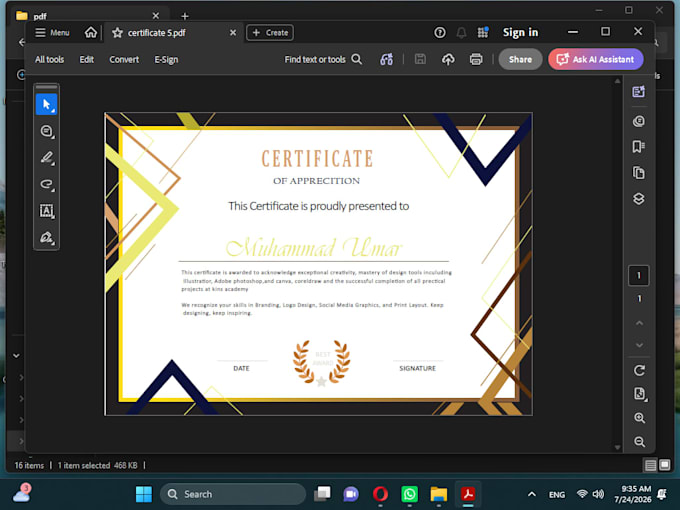
Task: Zoom in on the document
Action: pyautogui.click(x=639, y=418)
